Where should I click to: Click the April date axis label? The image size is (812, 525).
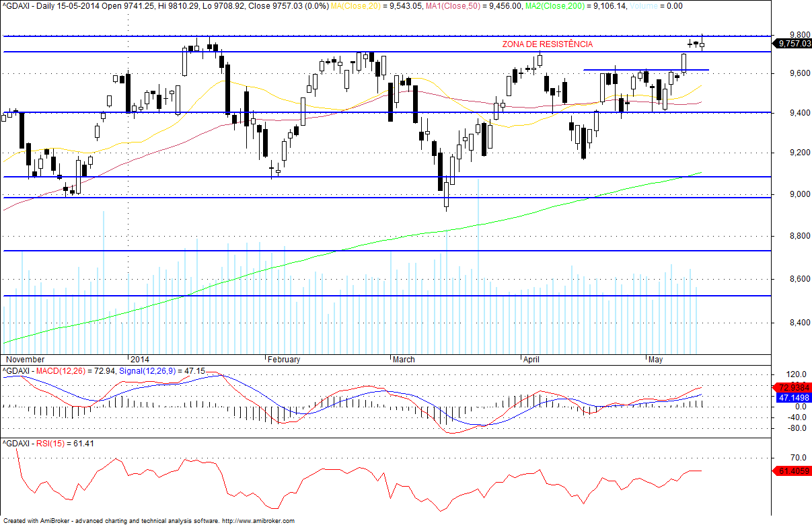pyautogui.click(x=532, y=360)
